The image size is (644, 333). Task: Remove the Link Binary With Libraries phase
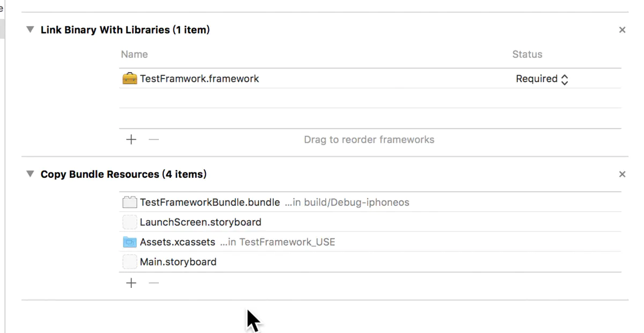(622, 30)
